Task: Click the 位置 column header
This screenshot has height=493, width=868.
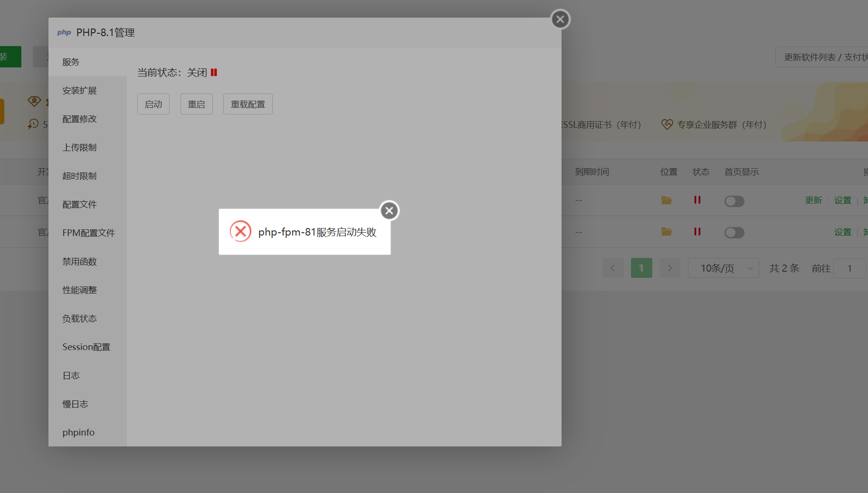Action: [x=669, y=172]
